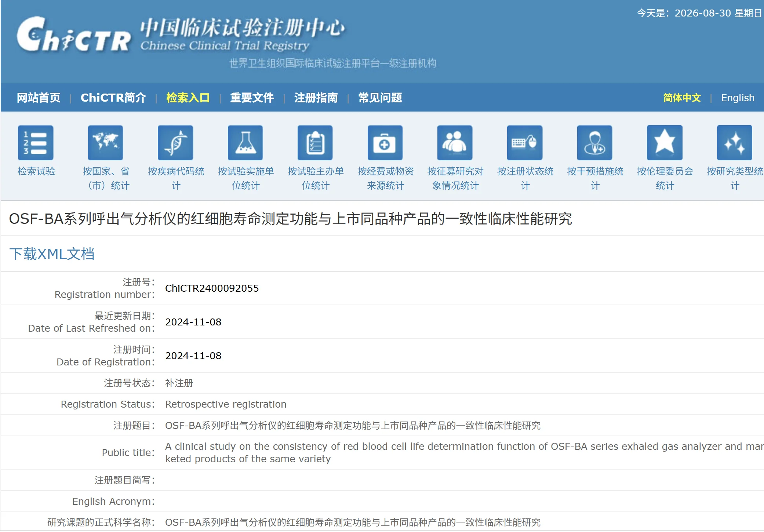764x532 pixels.
Task: Click the 研究课题的正式科学名称 title value
Action: pyautogui.click(x=353, y=522)
